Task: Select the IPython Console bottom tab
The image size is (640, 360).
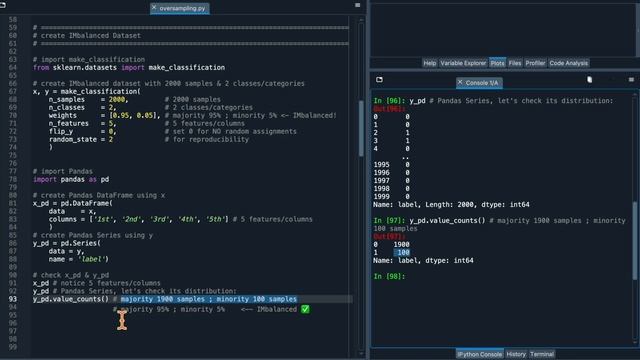Action: [480, 354]
